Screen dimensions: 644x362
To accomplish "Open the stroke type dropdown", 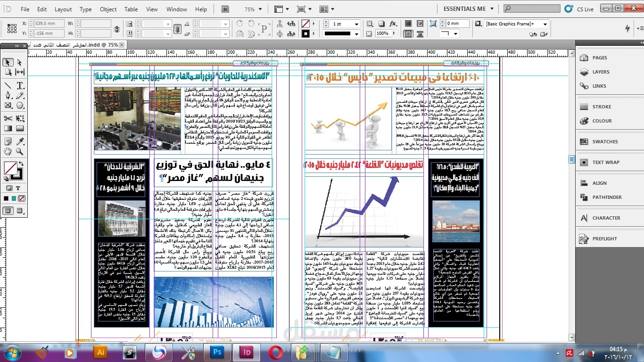I will pos(356,34).
